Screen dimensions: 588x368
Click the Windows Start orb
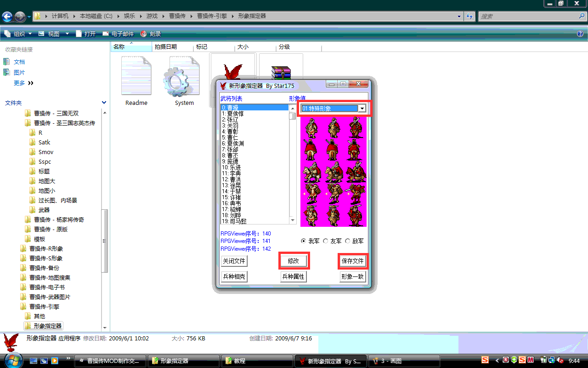point(12,360)
